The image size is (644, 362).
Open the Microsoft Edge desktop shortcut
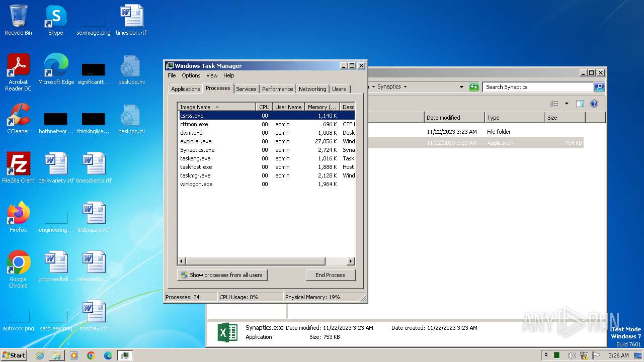56,69
